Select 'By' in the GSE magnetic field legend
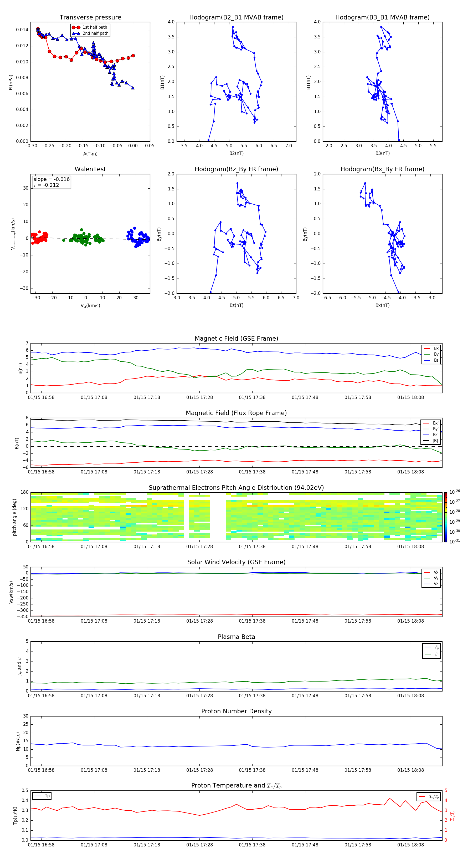 tap(431, 354)
